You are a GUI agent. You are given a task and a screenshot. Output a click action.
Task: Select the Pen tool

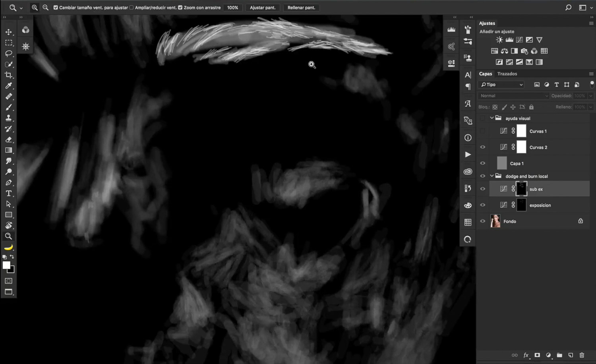[8, 182]
